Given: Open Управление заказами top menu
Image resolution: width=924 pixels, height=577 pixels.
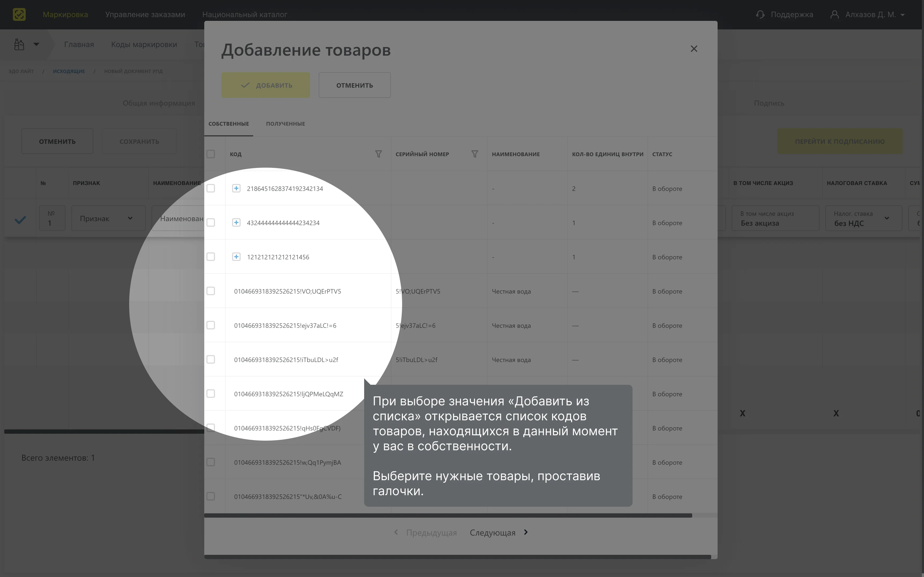Looking at the screenshot, I should click(x=145, y=14).
